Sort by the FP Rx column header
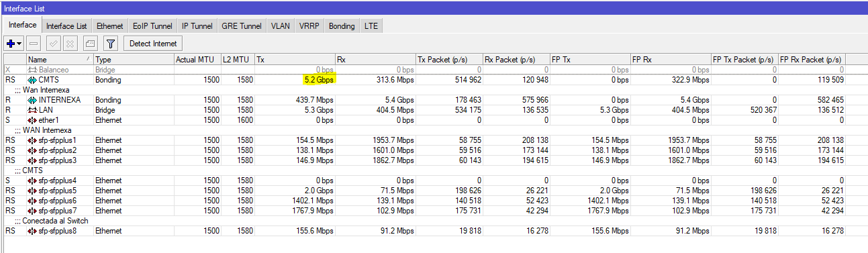Viewport: 868px width, 253px height. click(x=671, y=60)
